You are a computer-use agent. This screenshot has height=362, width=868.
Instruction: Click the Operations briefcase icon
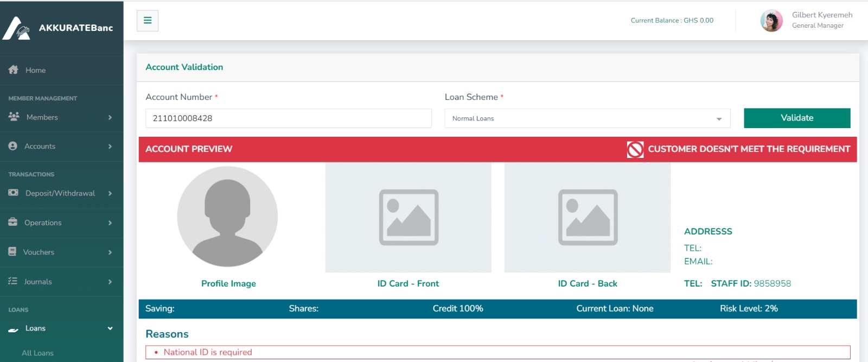coord(13,222)
